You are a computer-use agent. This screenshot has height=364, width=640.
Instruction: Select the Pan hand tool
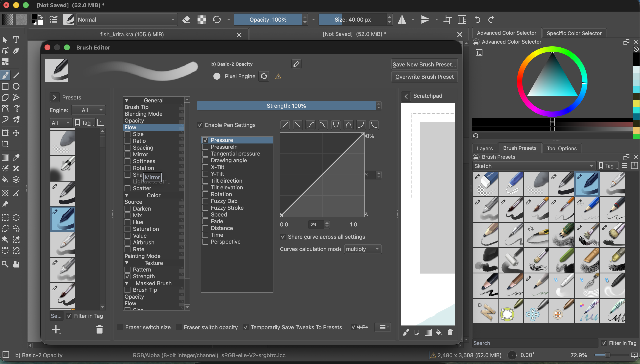click(16, 264)
